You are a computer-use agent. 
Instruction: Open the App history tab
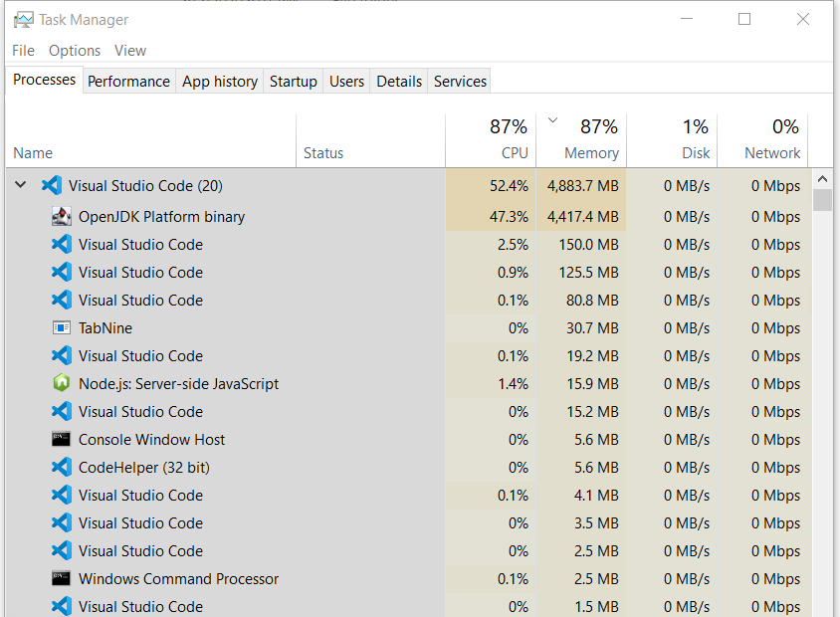219,81
